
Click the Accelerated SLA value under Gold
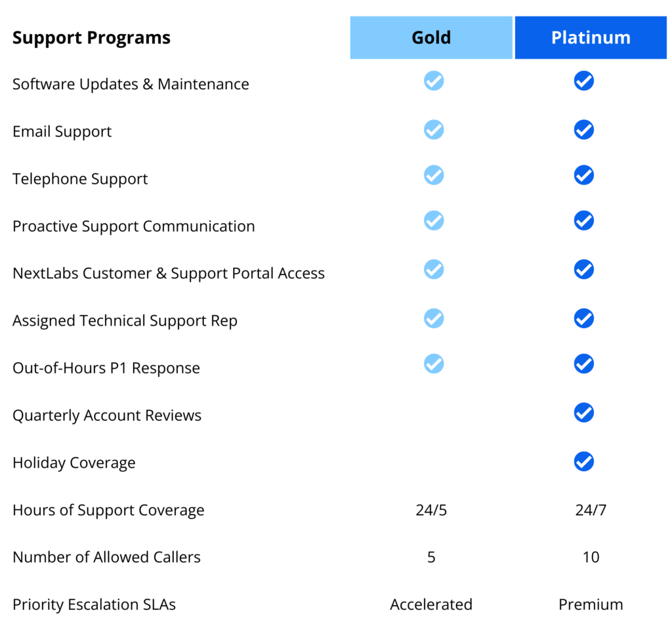point(431,605)
